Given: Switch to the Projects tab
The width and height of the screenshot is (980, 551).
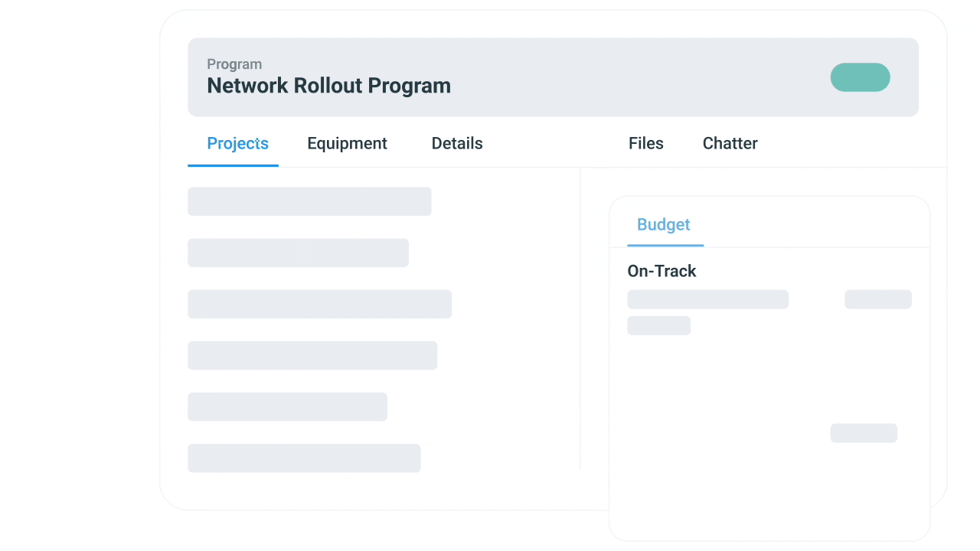Looking at the screenshot, I should pos(237,143).
